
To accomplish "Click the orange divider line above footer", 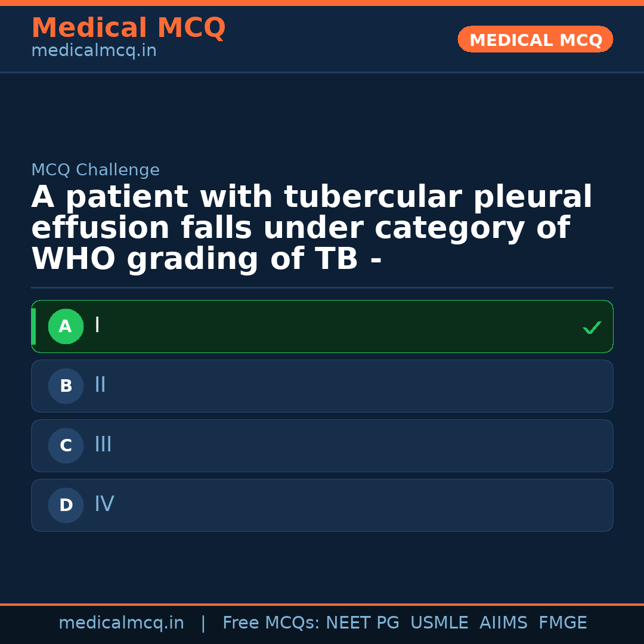I will (x=322, y=603).
